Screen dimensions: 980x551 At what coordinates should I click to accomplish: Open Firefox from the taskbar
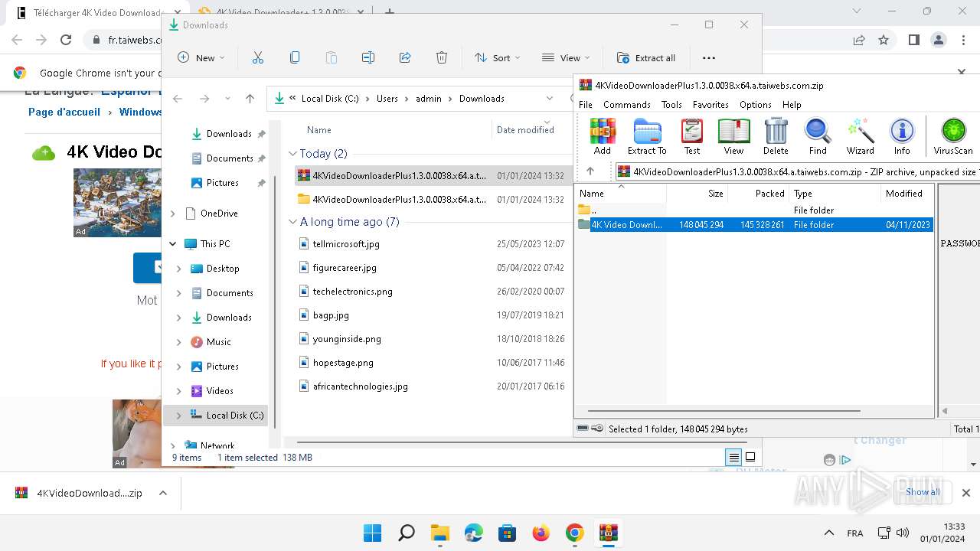(541, 533)
